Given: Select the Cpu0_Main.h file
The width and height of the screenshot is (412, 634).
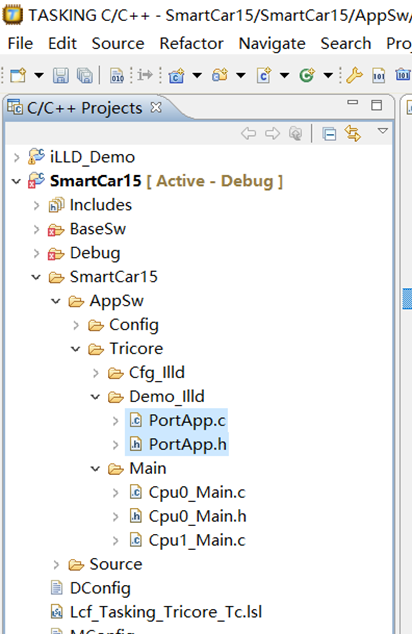Looking at the screenshot, I should point(197,516).
